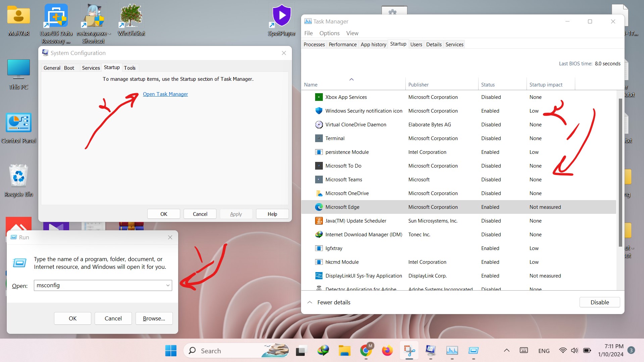The height and width of the screenshot is (362, 644).
Task: Open the volume speaker tray icon
Action: (575, 351)
